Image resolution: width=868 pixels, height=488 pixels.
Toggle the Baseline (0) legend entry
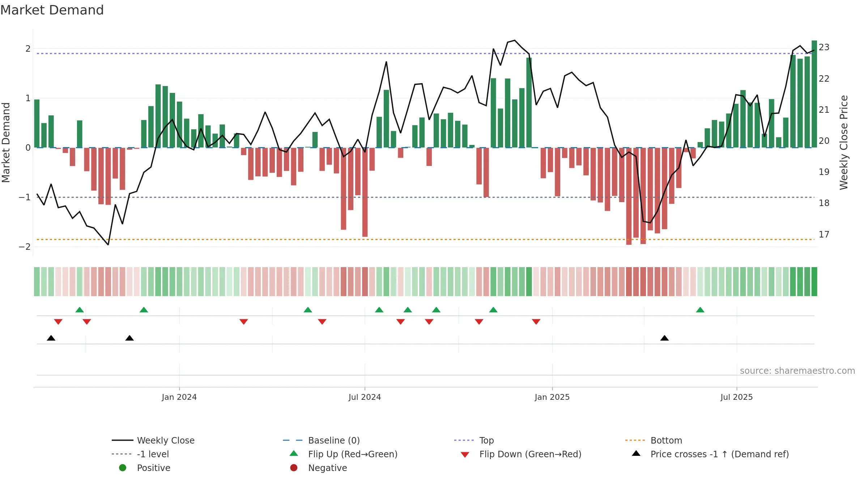pos(321,440)
